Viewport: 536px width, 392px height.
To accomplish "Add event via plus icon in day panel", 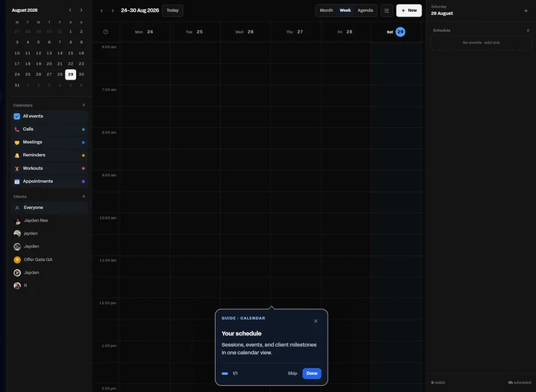I will pos(526,10).
